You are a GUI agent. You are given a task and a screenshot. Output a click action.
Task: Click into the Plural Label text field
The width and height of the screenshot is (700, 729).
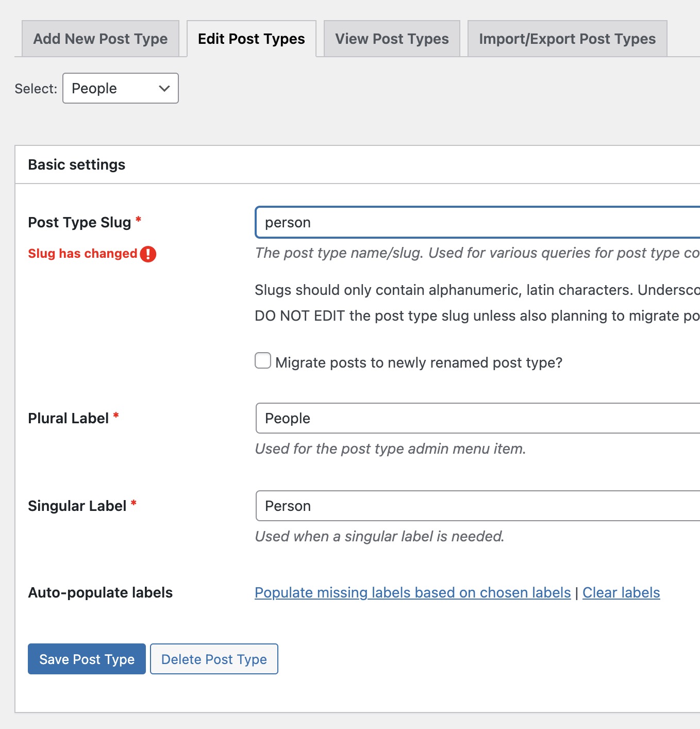tap(477, 418)
